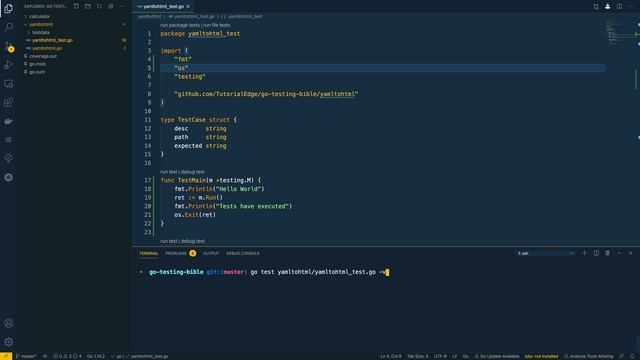
Task: Collapse all folders in Explorer
Action: 111,6
